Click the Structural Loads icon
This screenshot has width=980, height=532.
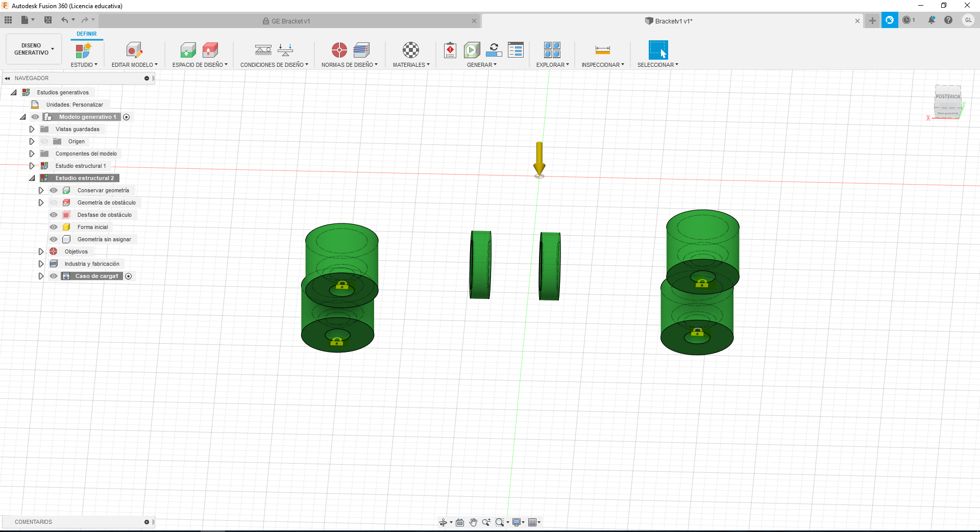tap(285, 50)
